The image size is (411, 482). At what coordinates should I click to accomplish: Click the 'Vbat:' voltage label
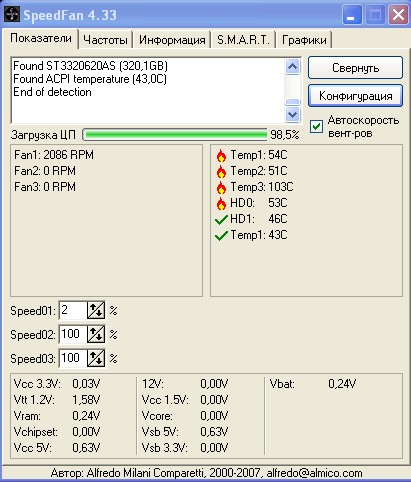pyautogui.click(x=282, y=384)
